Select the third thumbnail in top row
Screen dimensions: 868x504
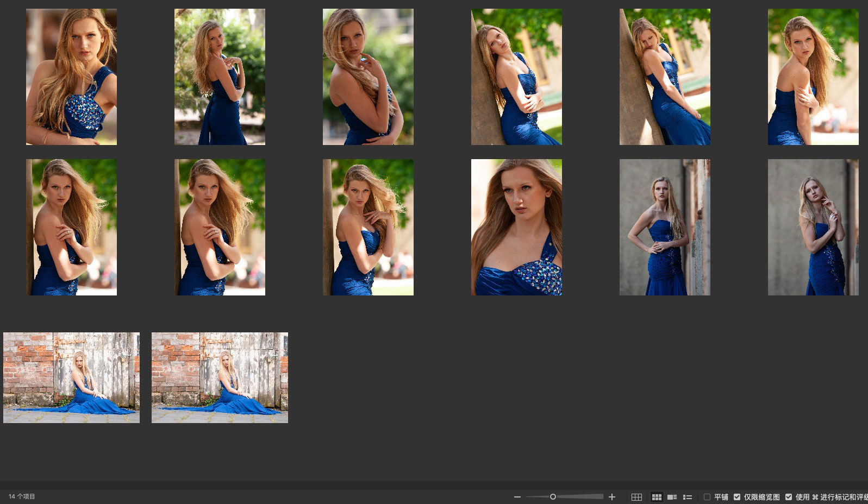[368, 77]
